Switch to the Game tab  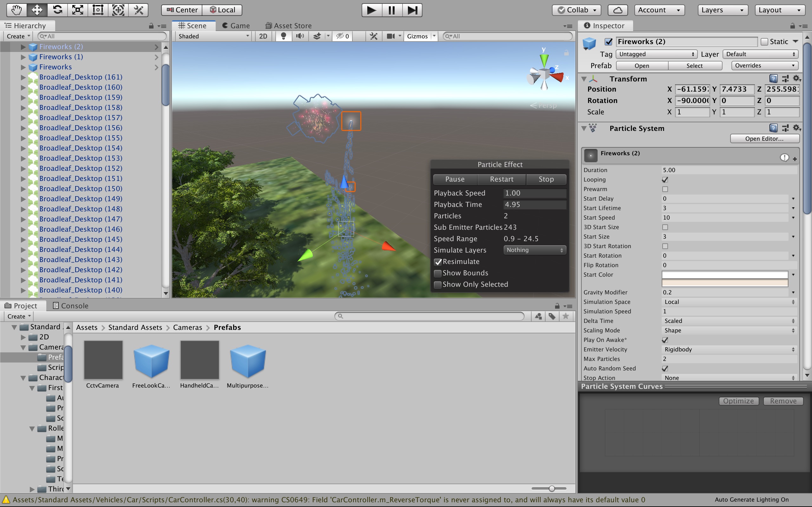pos(236,25)
